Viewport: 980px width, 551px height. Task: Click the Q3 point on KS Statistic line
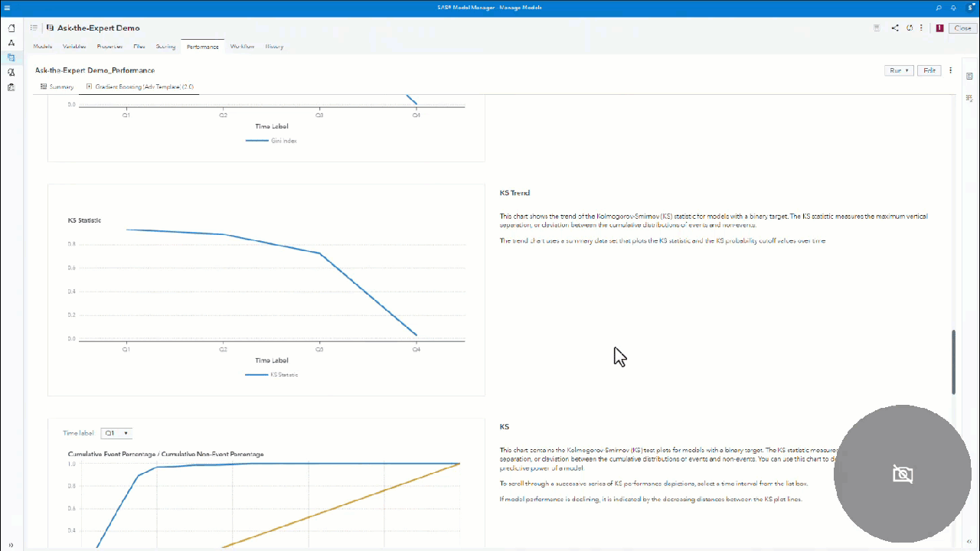(x=319, y=253)
